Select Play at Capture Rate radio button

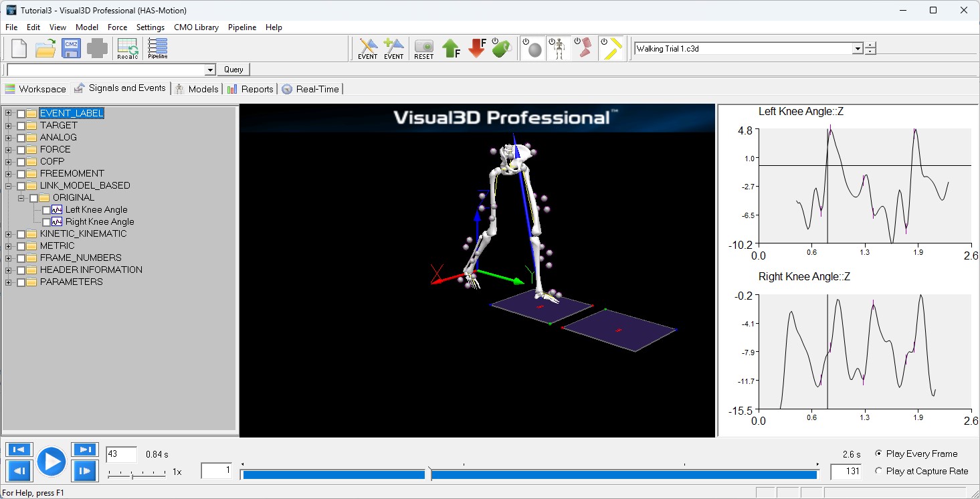pos(879,471)
